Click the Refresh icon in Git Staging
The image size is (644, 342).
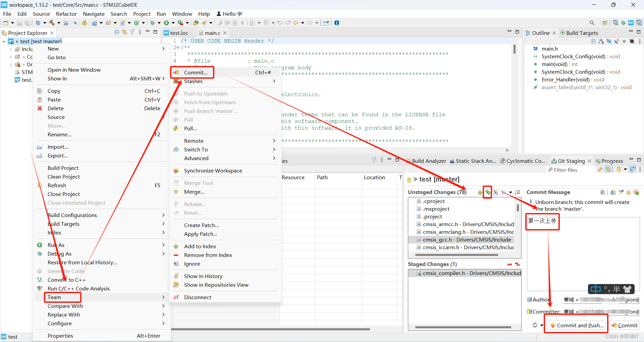600,169
